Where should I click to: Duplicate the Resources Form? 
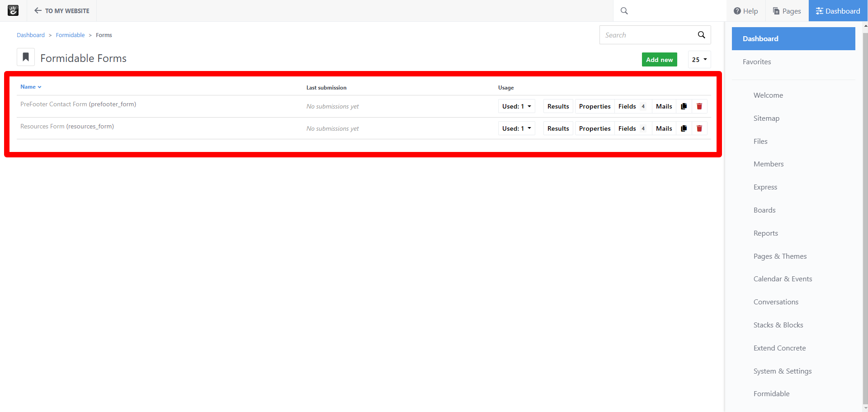pos(684,128)
